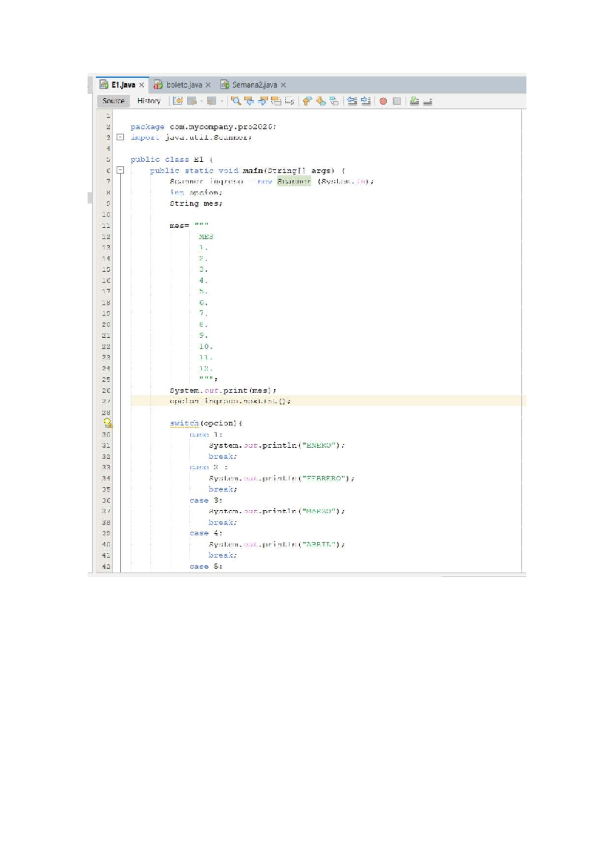Viewport: 614px width, 868px height.
Task: Click line number 42 in gutter
Action: [x=106, y=566]
